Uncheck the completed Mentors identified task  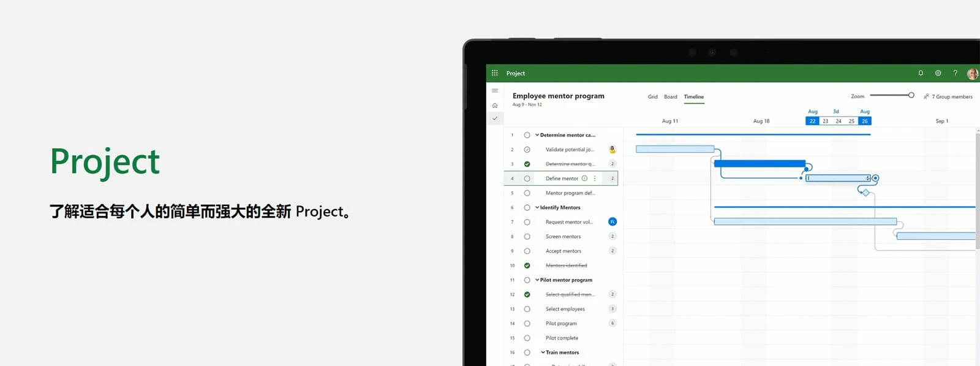point(527,265)
